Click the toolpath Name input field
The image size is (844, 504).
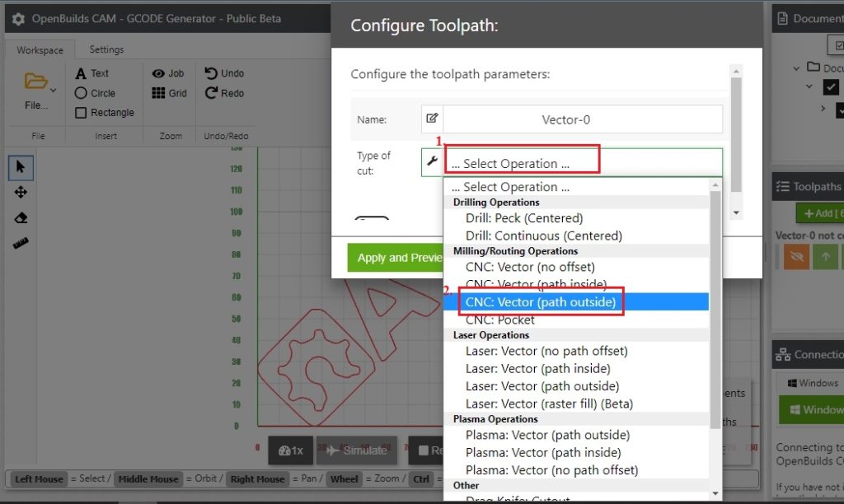coord(582,119)
